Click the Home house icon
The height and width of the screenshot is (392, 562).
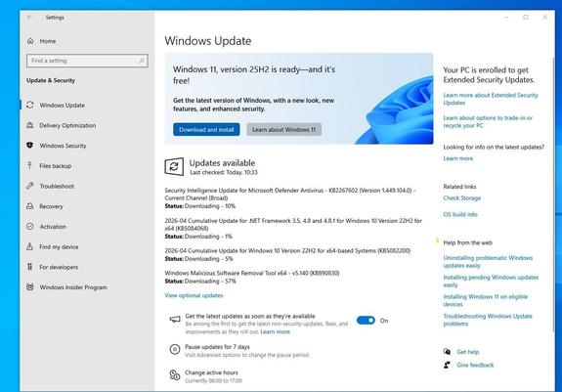[30, 41]
